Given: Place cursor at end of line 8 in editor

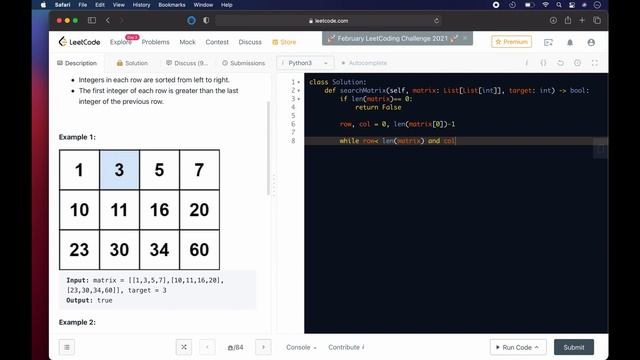Looking at the screenshot, I should 456,141.
